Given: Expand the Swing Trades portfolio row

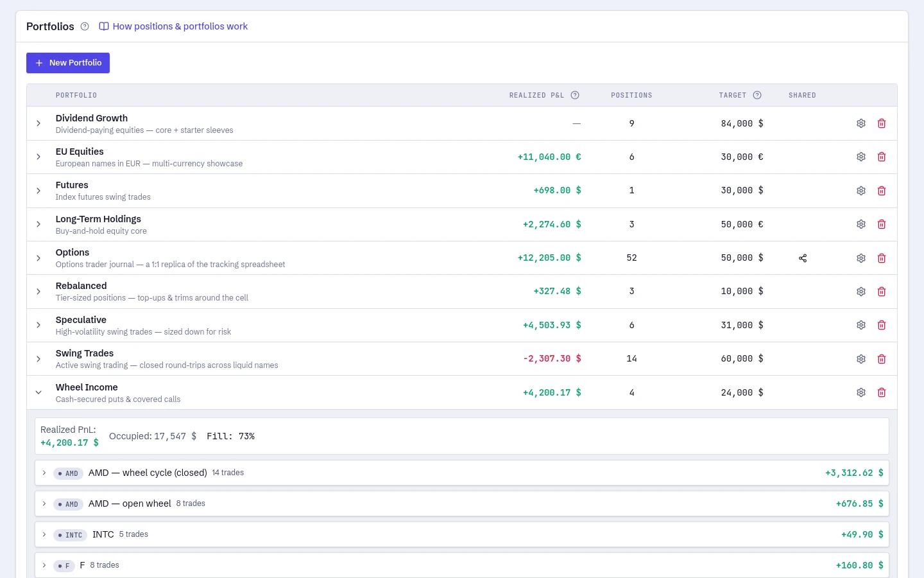Looking at the screenshot, I should coord(38,359).
